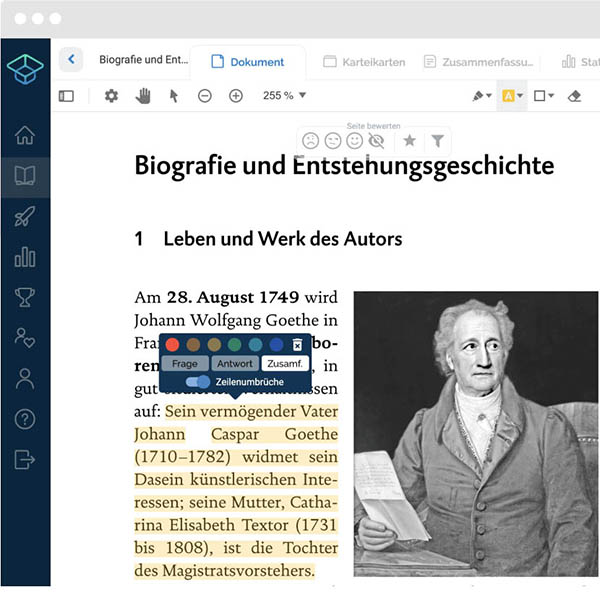The height and width of the screenshot is (600, 600).
Task: Open the trophy achievements sidebar icon
Action: tap(25, 297)
